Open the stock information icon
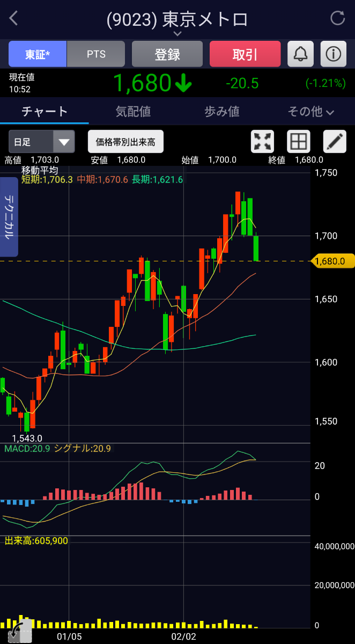 [333, 54]
